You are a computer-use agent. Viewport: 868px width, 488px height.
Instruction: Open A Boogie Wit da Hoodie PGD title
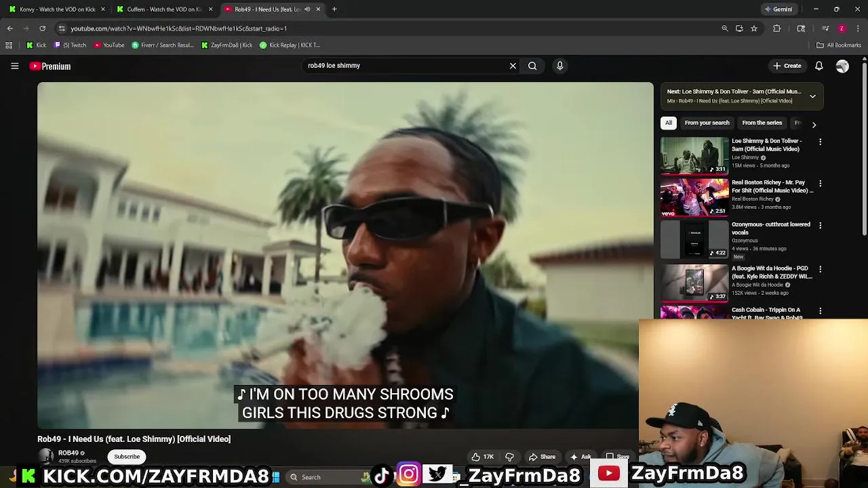772,272
